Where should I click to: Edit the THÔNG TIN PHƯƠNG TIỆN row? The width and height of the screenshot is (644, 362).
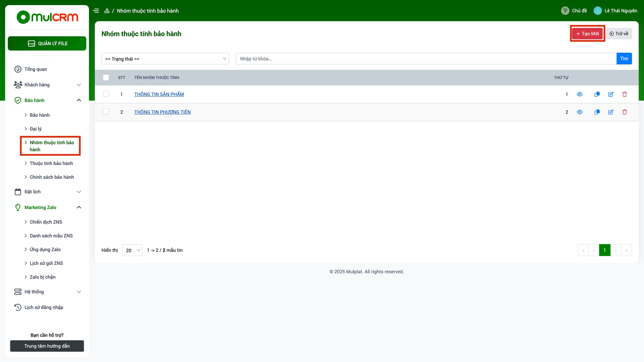[x=611, y=112]
